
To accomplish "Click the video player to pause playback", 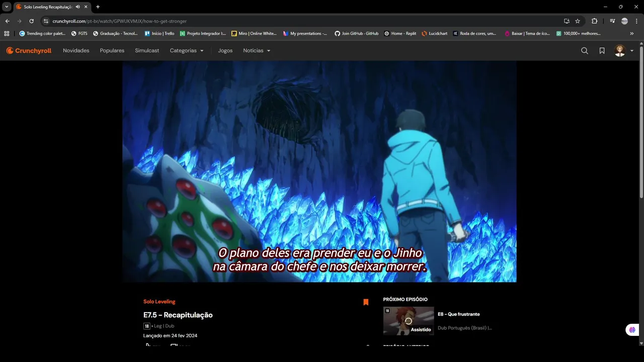I will coord(319,171).
